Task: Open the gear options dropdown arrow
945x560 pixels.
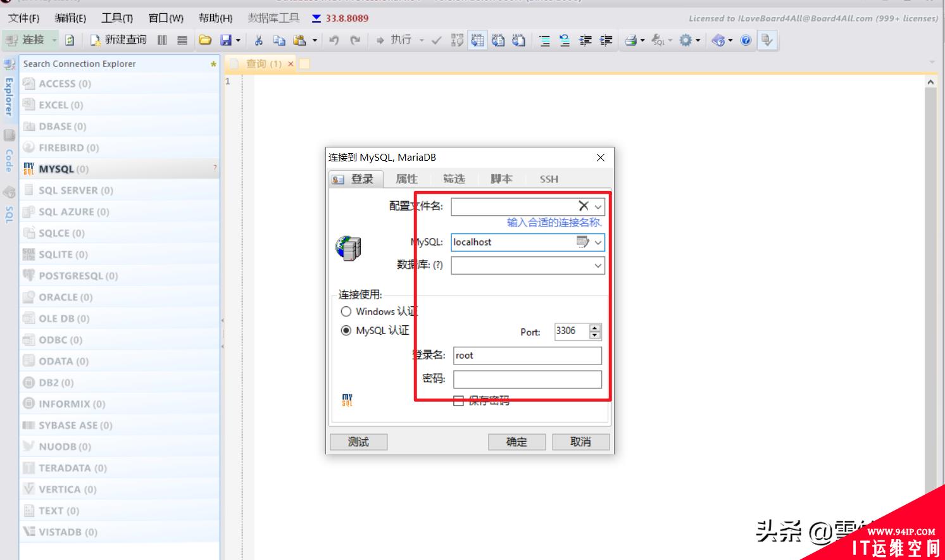Action: click(x=698, y=40)
